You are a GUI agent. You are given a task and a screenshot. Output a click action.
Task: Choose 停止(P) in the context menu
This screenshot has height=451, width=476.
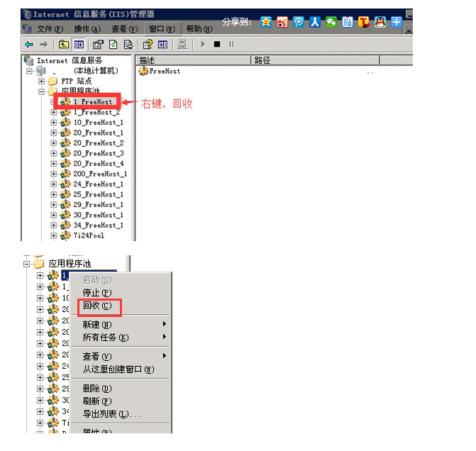(x=97, y=293)
